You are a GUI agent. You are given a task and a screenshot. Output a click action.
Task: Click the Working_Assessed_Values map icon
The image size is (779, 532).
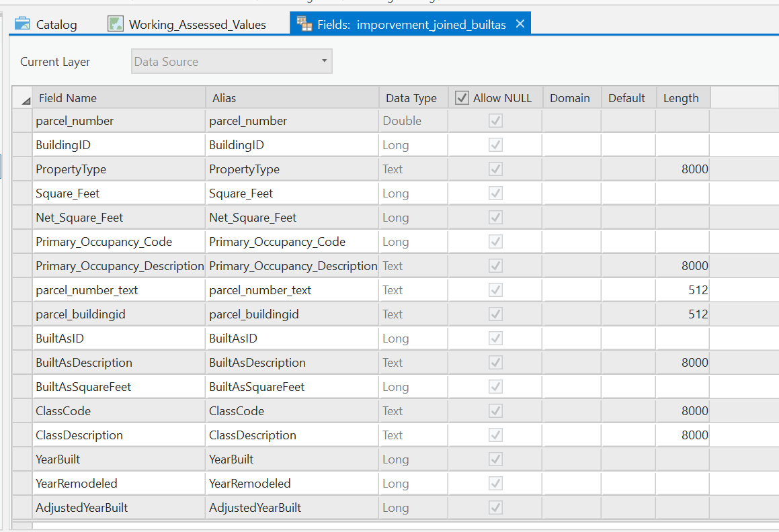coord(116,24)
